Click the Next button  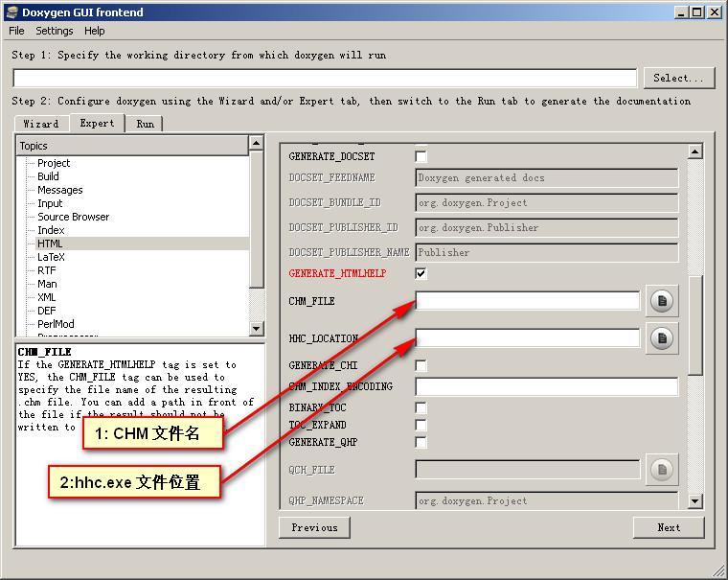point(669,527)
